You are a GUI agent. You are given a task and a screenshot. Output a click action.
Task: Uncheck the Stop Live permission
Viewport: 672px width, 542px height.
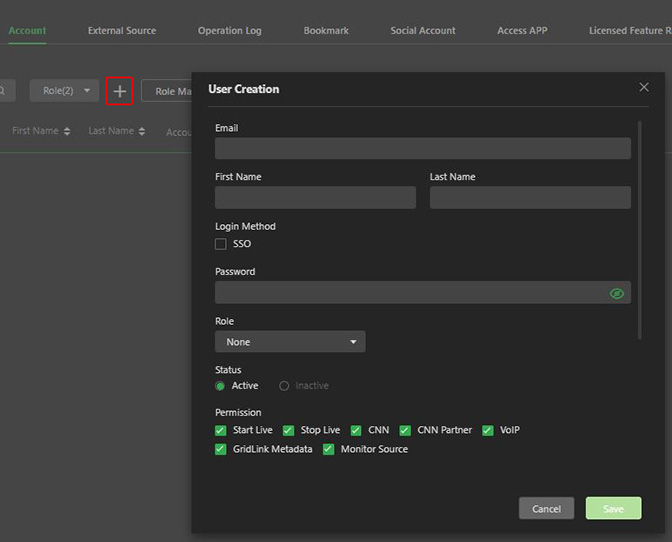288,430
